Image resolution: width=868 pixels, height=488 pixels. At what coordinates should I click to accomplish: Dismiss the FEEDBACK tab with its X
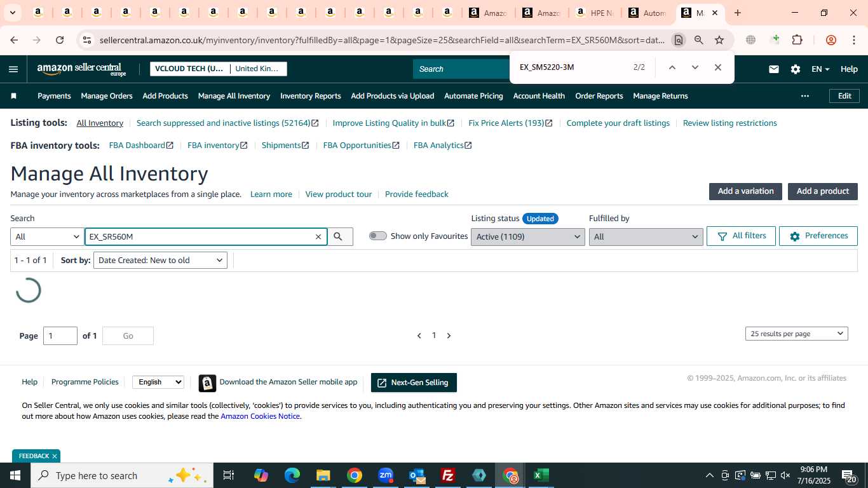point(55,456)
